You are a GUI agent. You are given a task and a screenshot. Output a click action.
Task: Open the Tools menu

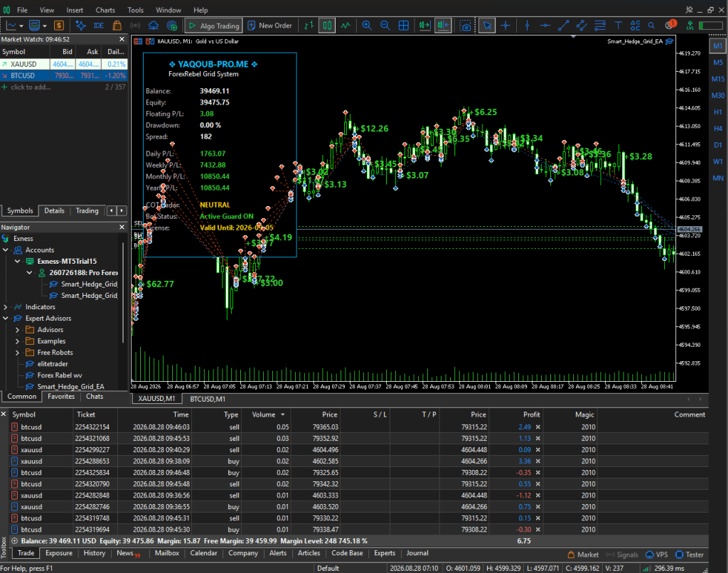[x=136, y=10]
